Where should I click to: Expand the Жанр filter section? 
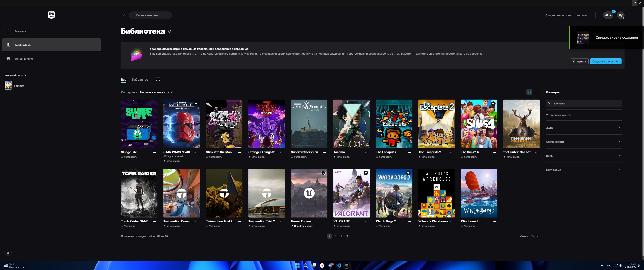point(584,128)
